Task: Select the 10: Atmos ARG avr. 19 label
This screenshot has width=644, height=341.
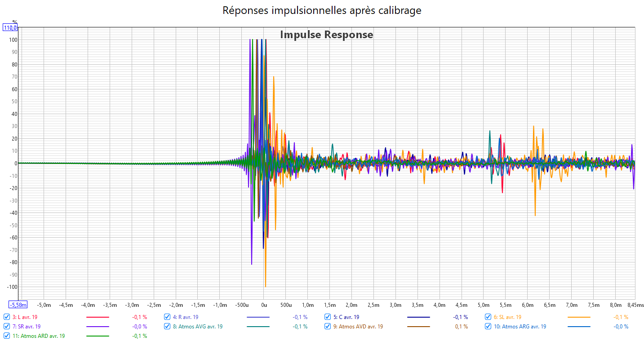Action: (520, 327)
